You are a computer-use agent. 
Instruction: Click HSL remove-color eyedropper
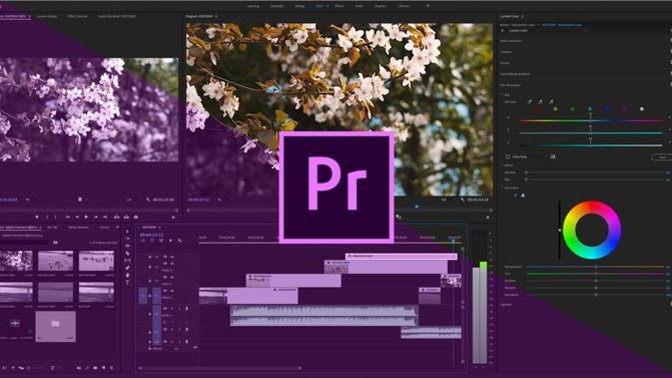[551, 102]
